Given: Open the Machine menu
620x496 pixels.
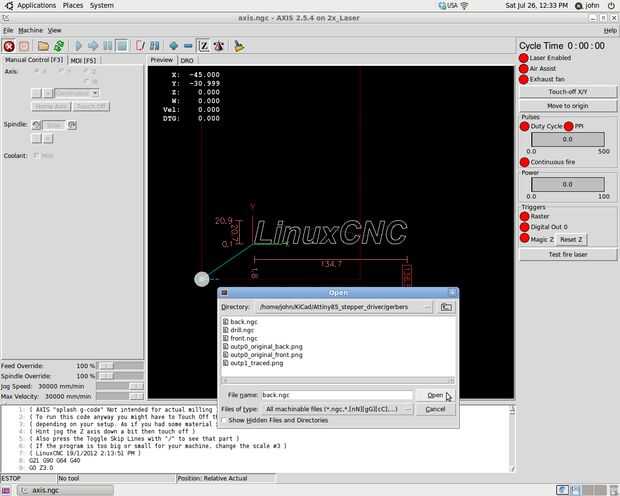Looking at the screenshot, I should tap(30, 30).
